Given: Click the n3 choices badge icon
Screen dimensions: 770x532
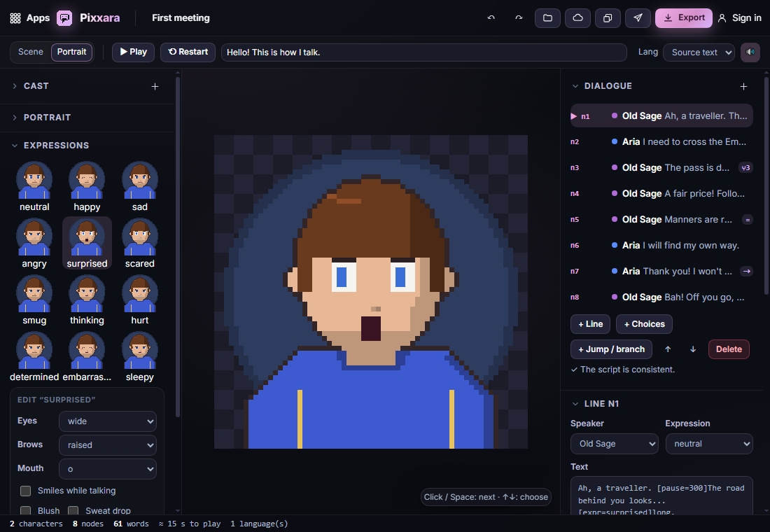Looking at the screenshot, I should (746, 168).
